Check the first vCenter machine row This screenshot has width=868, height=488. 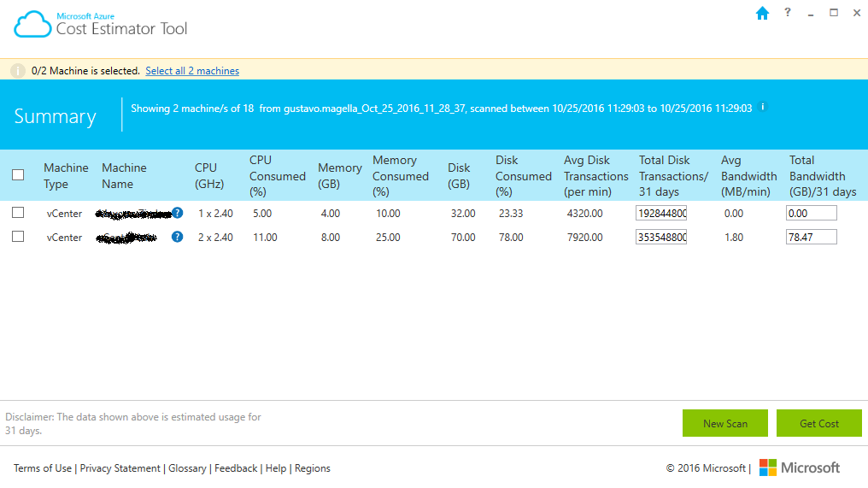click(x=18, y=213)
